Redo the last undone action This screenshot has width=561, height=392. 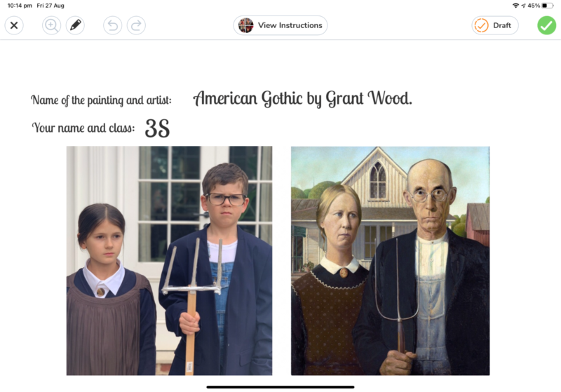(x=136, y=25)
